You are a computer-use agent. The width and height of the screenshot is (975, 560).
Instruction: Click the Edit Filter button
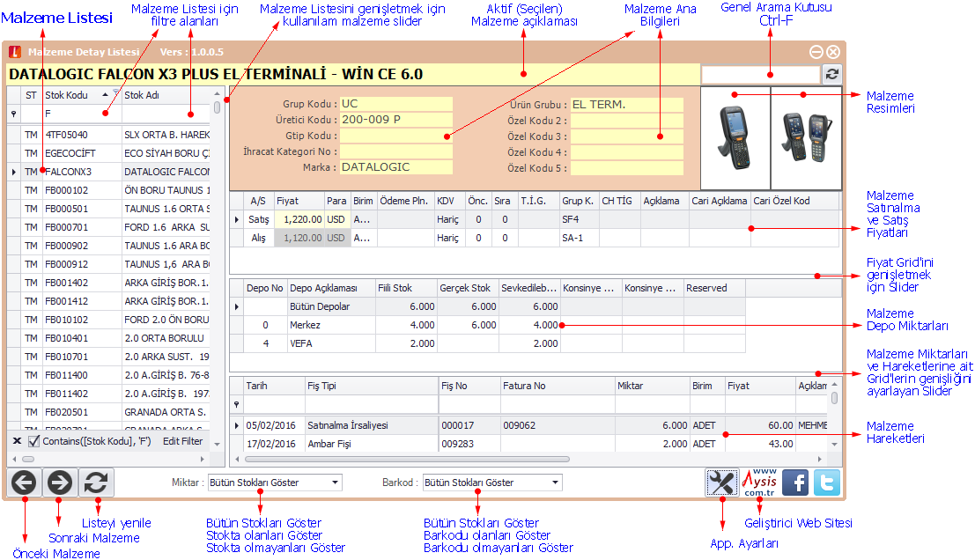tap(183, 440)
